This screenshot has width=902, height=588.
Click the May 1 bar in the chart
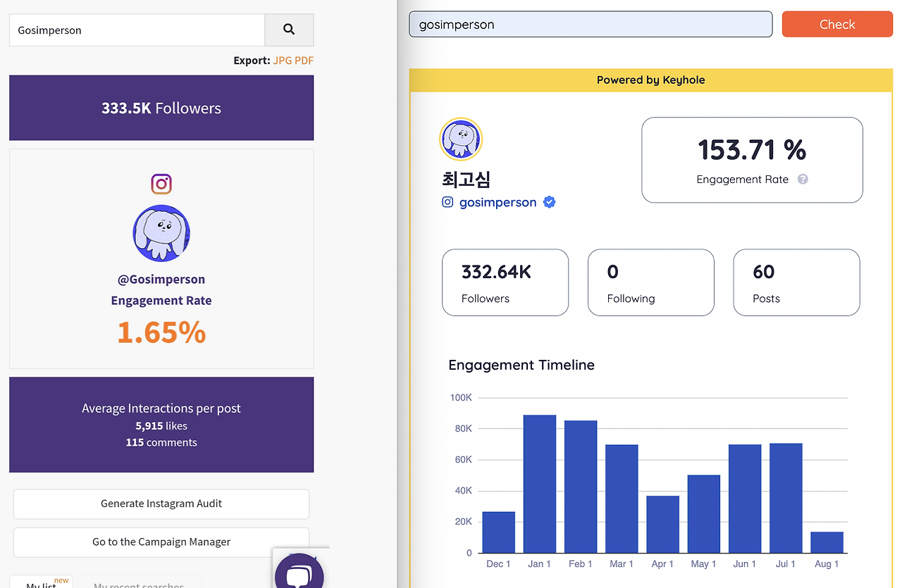tap(704, 514)
